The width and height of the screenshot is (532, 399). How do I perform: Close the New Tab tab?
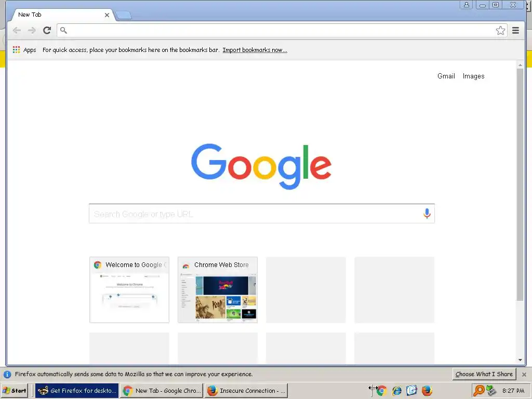pos(107,15)
